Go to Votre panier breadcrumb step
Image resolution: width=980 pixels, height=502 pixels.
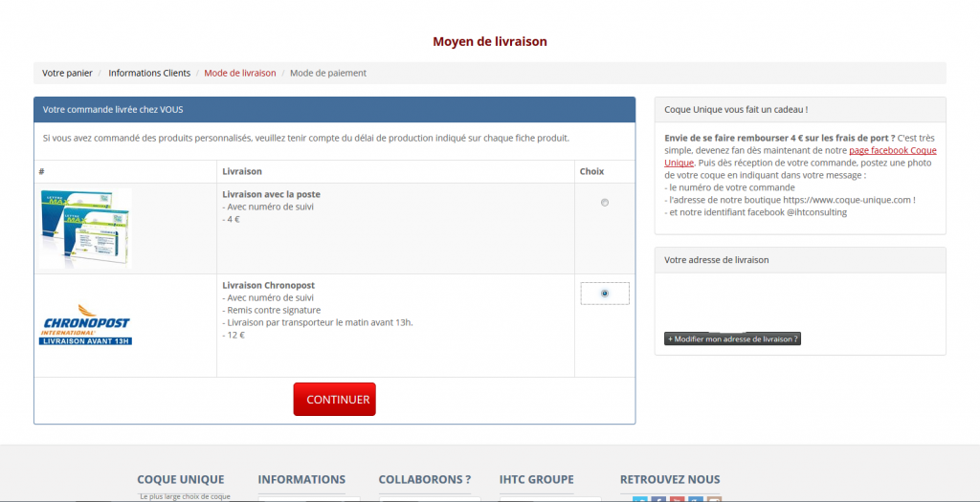click(x=67, y=73)
